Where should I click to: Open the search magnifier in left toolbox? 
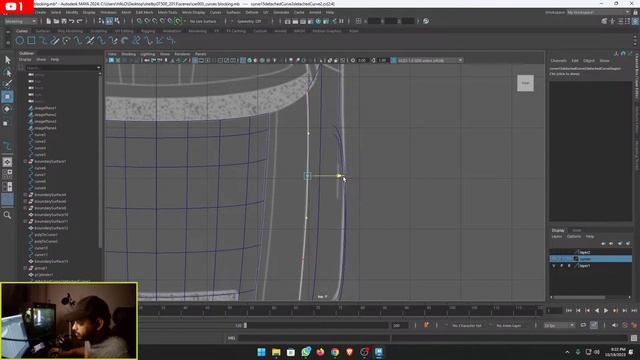pos(7,215)
